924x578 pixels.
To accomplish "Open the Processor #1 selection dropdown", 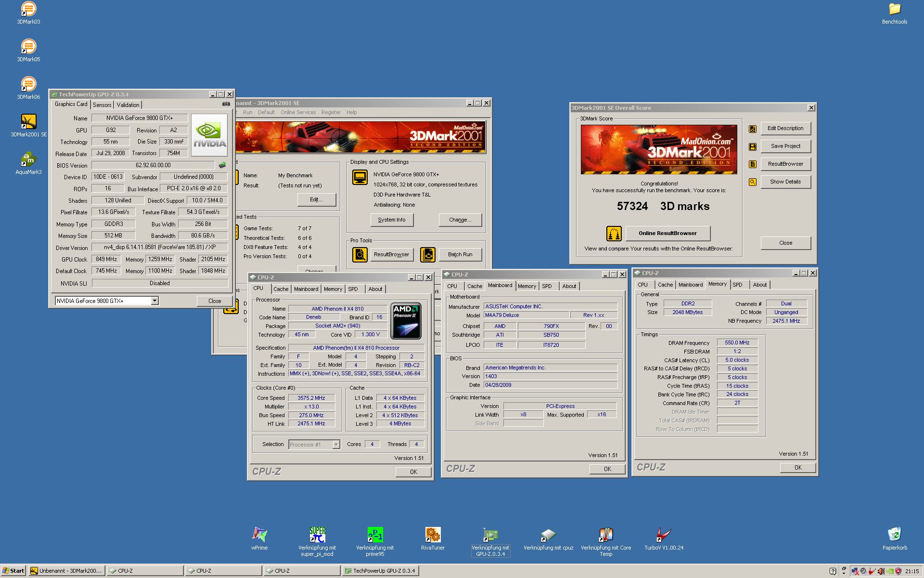I will pyautogui.click(x=336, y=445).
